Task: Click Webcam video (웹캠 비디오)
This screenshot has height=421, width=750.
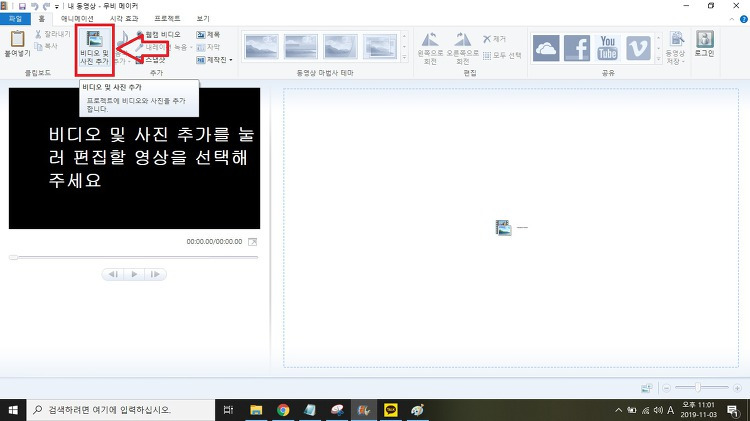Action: coord(158,34)
